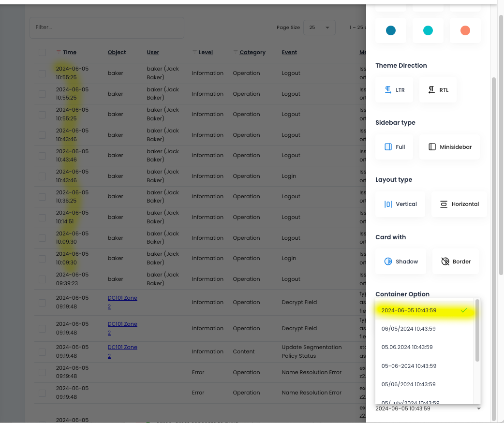Choose the 06/05/2024 10:43:59 date format
Image resolution: width=504 pixels, height=423 pixels.
pos(408,329)
